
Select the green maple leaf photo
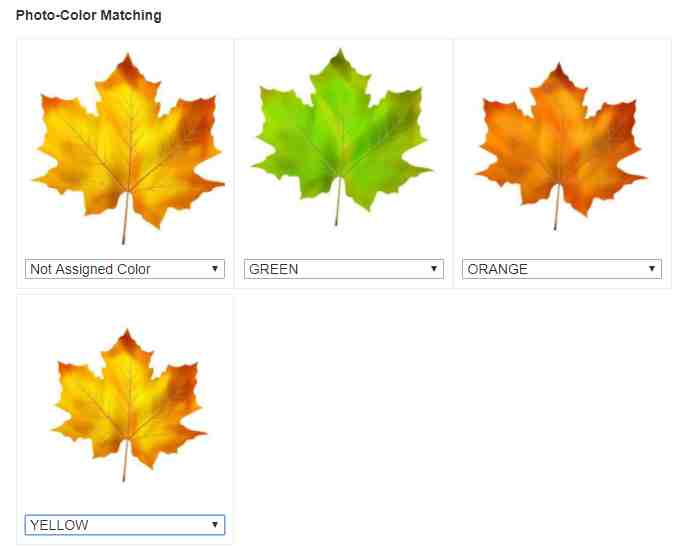(x=342, y=137)
